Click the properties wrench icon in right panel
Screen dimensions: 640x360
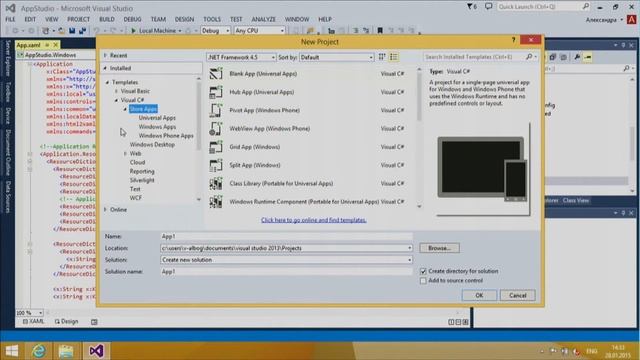(x=577, y=57)
